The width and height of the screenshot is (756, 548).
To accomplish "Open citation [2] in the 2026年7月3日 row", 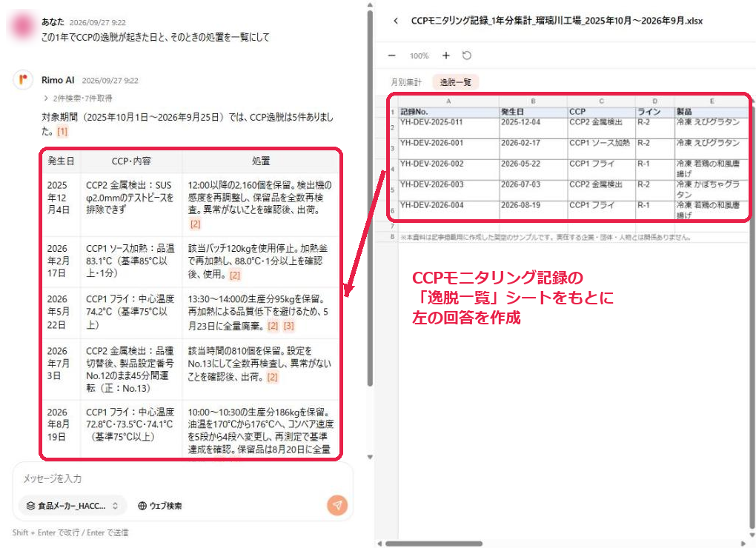I will (x=273, y=377).
